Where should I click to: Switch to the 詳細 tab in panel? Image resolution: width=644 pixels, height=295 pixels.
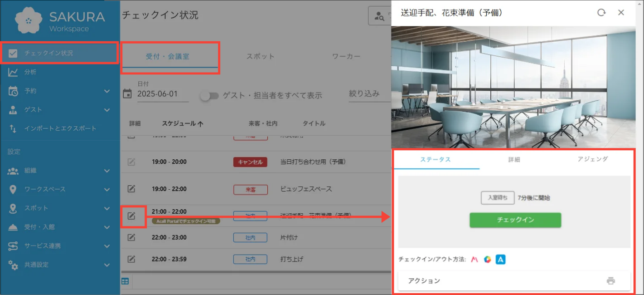(x=514, y=160)
